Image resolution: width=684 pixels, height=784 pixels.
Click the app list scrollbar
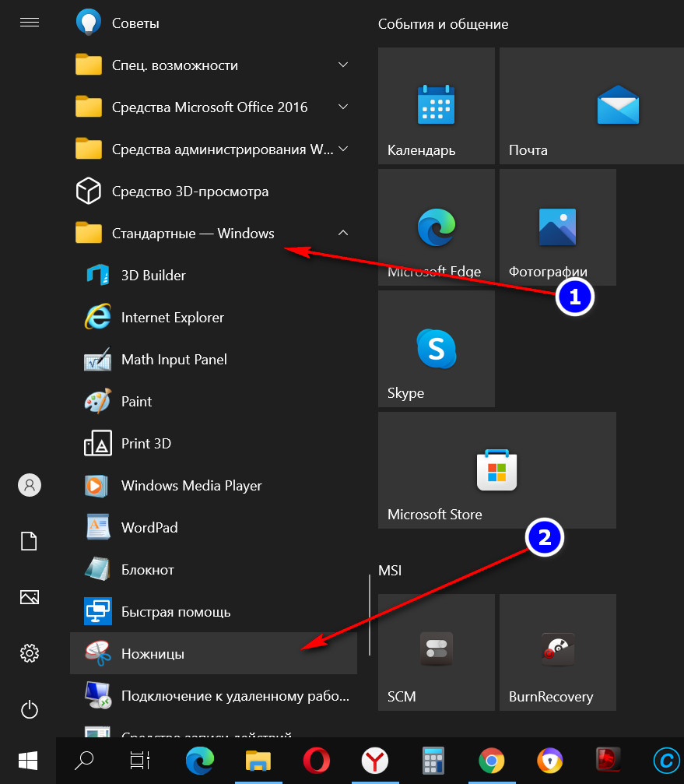click(x=370, y=614)
